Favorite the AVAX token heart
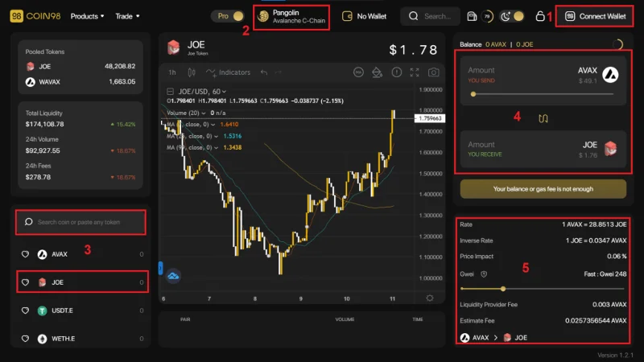 click(x=25, y=254)
